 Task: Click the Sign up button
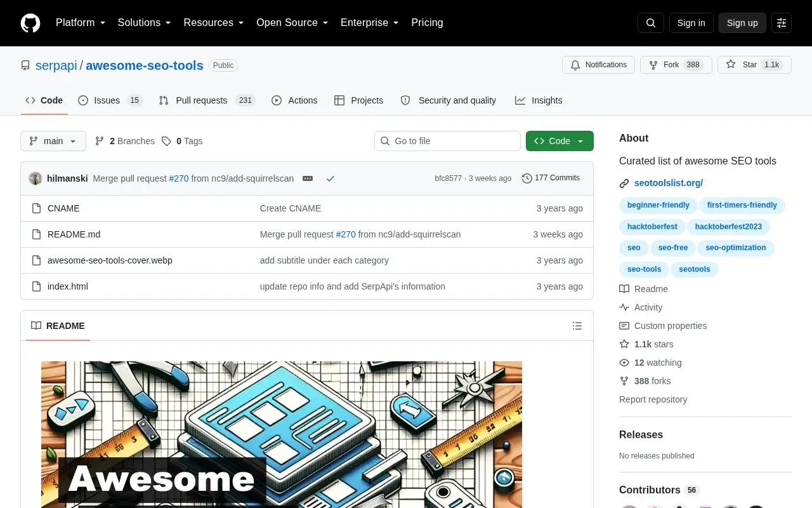(x=742, y=23)
